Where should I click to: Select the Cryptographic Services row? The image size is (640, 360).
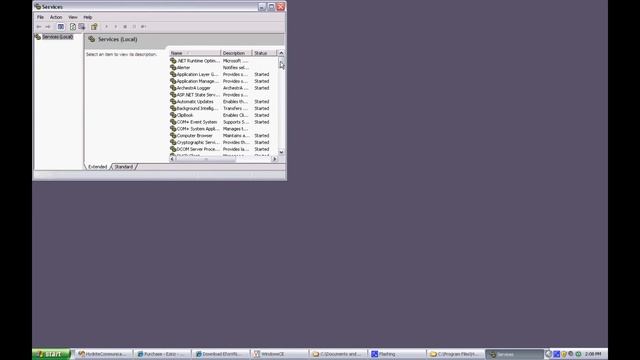pyautogui.click(x=223, y=142)
